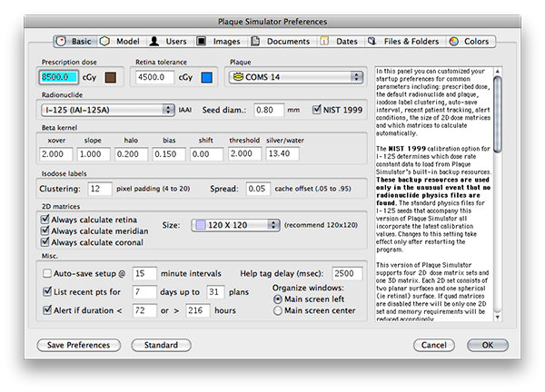Open the Files & Folders tab
Screen dimensions: 545x392
point(404,42)
